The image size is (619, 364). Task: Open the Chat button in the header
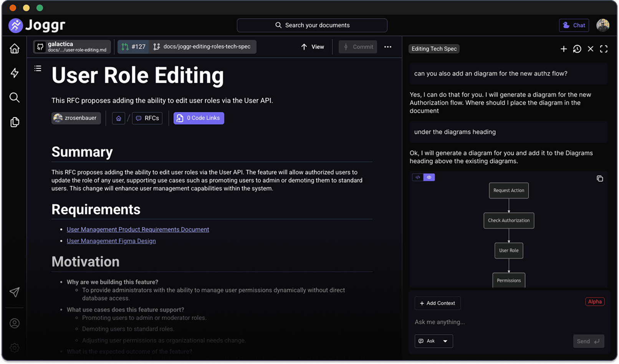[574, 25]
